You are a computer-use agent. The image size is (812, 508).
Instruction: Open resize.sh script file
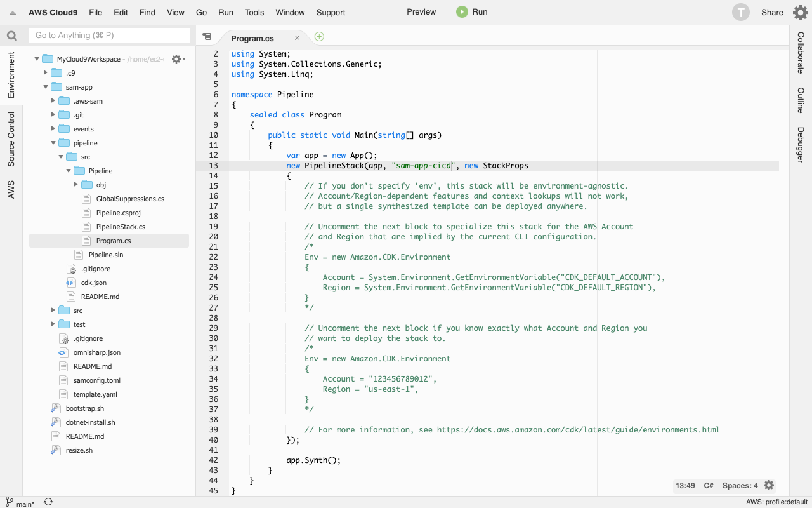pos(79,450)
